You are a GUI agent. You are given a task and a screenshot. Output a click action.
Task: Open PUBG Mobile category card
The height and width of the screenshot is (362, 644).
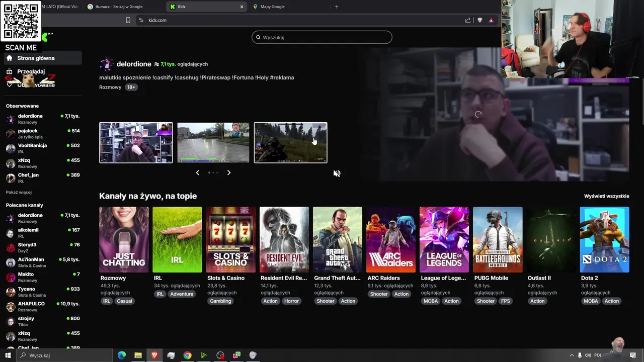click(x=498, y=240)
